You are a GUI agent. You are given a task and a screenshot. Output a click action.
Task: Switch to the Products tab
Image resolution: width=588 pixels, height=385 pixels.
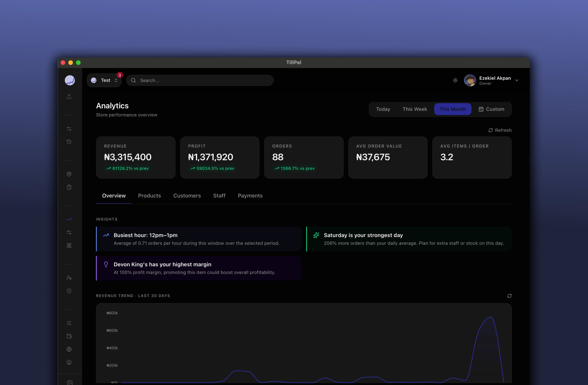coord(149,196)
